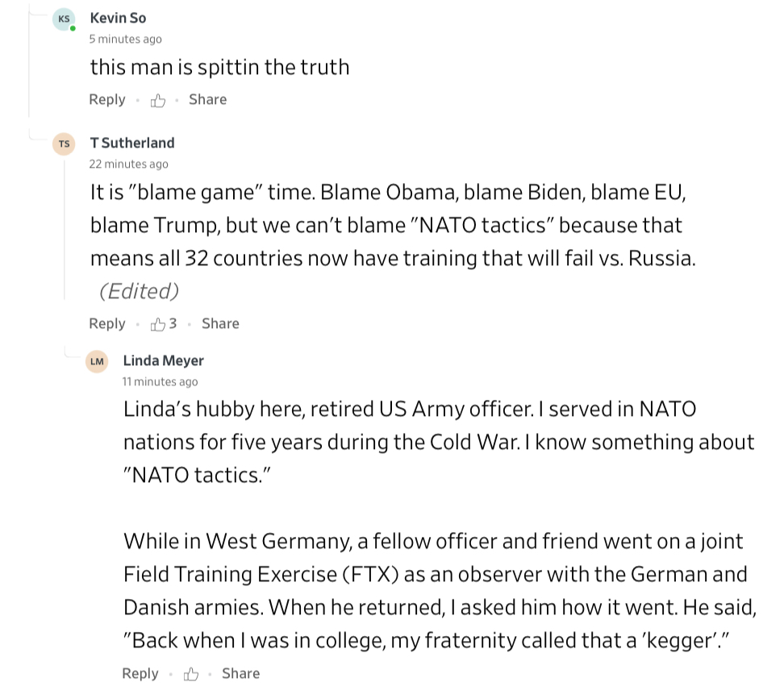Give thumbs-up to Linda Meyer's reply
Viewport: 784px width, 699px height.
tap(191, 674)
